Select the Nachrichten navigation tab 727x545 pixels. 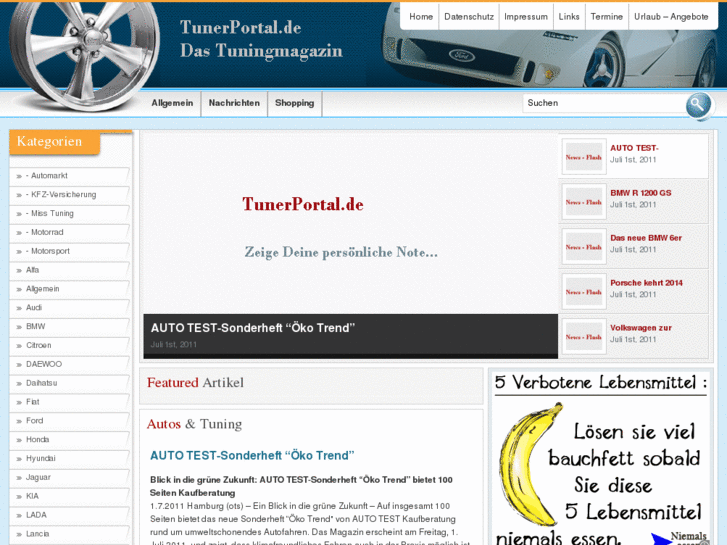234,103
